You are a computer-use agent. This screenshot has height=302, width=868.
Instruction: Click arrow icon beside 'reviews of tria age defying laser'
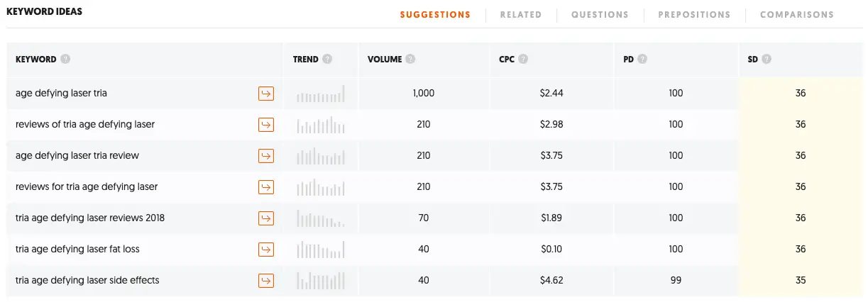click(265, 125)
